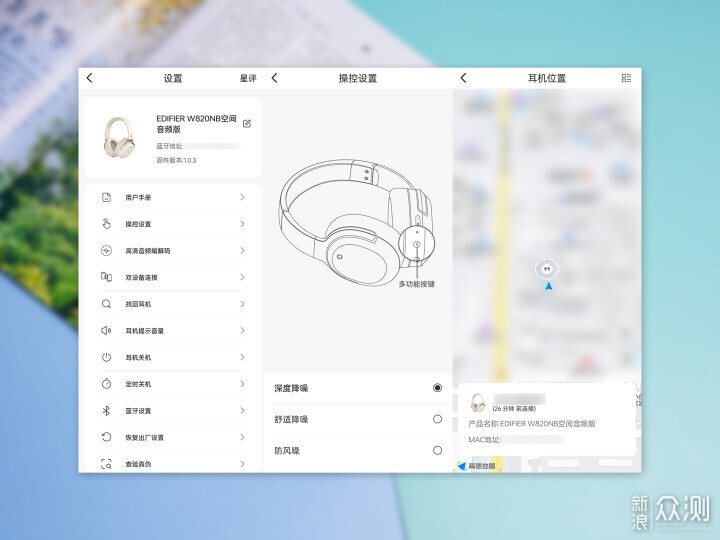Click the 耳机关机 power icon
This screenshot has width=720, height=540.
[x=106, y=357]
